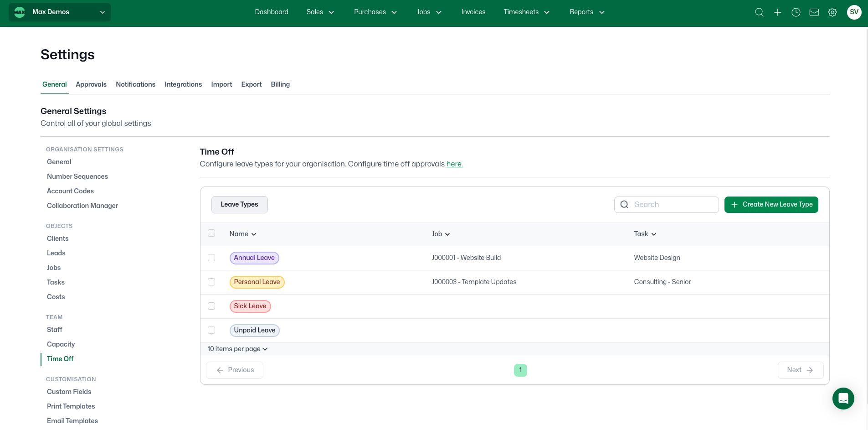This screenshot has height=430, width=868.
Task: Expand the Timesheets menu
Action: click(x=526, y=12)
